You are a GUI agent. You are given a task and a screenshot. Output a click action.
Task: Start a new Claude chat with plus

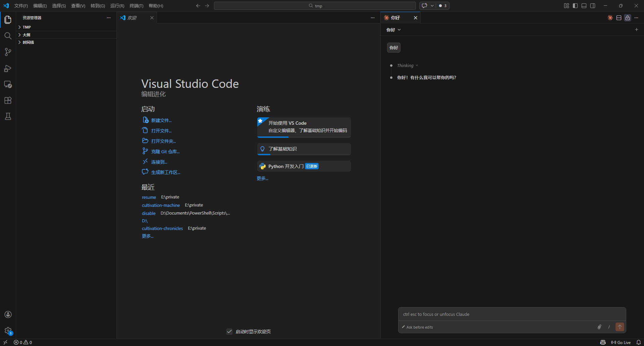click(637, 30)
